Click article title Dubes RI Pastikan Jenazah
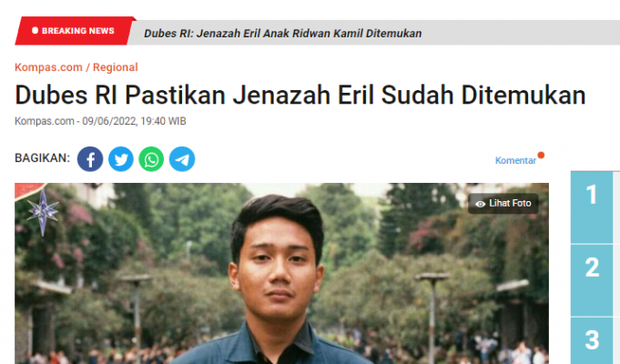Screen dimensions: 620x364 [300, 95]
